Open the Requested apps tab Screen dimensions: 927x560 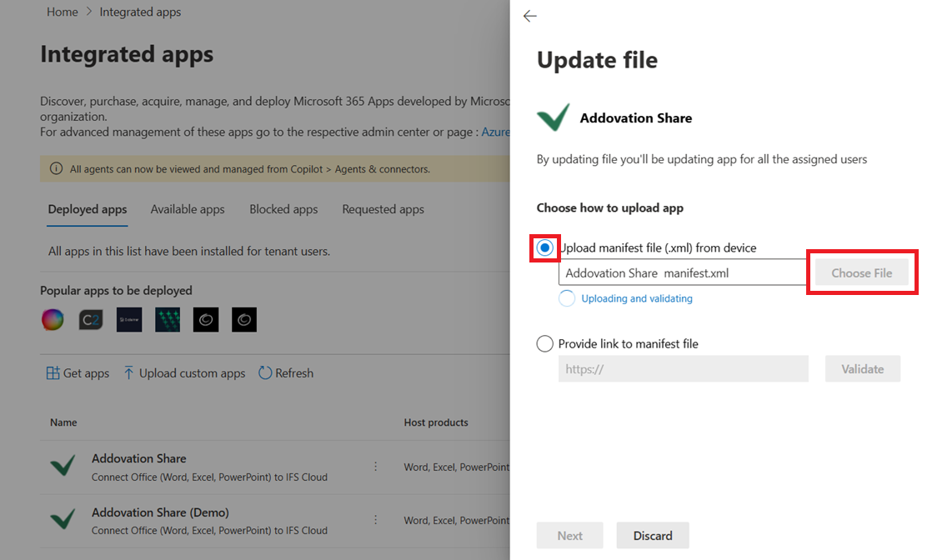click(383, 209)
